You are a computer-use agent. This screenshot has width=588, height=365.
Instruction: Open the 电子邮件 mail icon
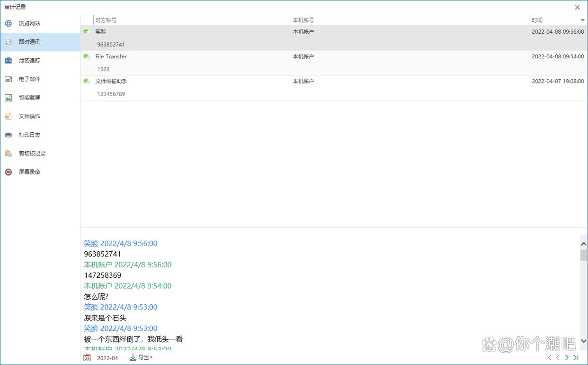9,79
